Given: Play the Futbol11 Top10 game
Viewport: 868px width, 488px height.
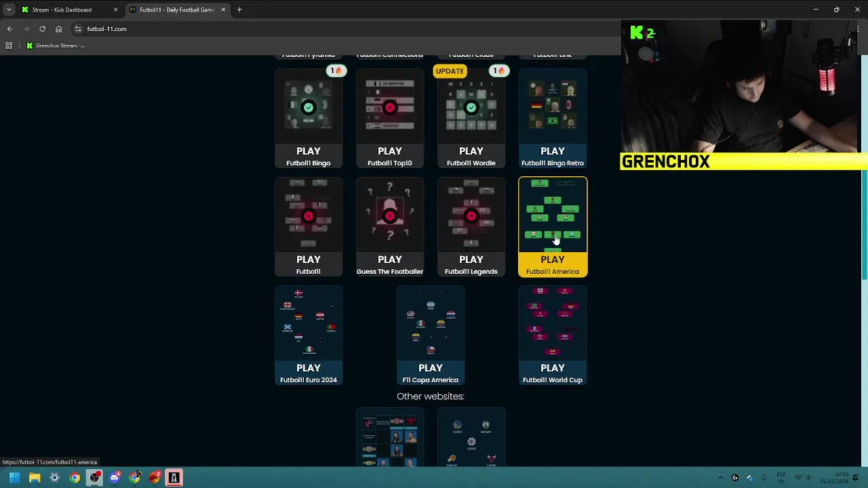Looking at the screenshot, I should 390,119.
